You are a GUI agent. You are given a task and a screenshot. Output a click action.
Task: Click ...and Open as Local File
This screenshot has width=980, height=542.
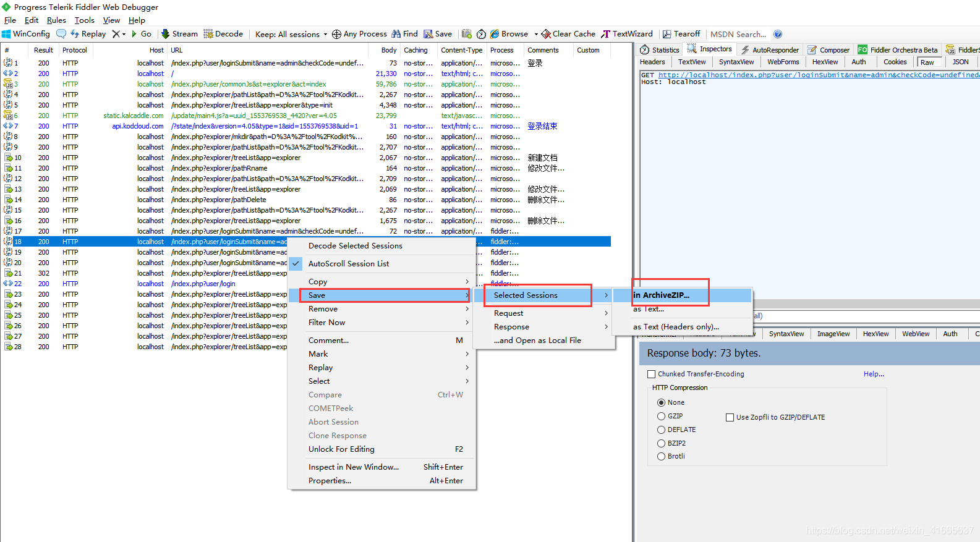[x=544, y=340]
